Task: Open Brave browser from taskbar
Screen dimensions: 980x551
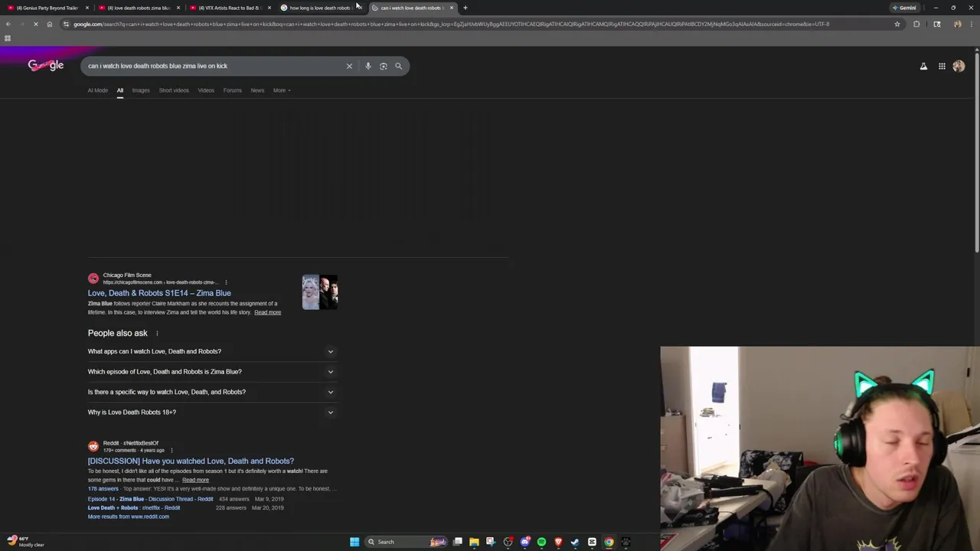Action: pyautogui.click(x=558, y=542)
